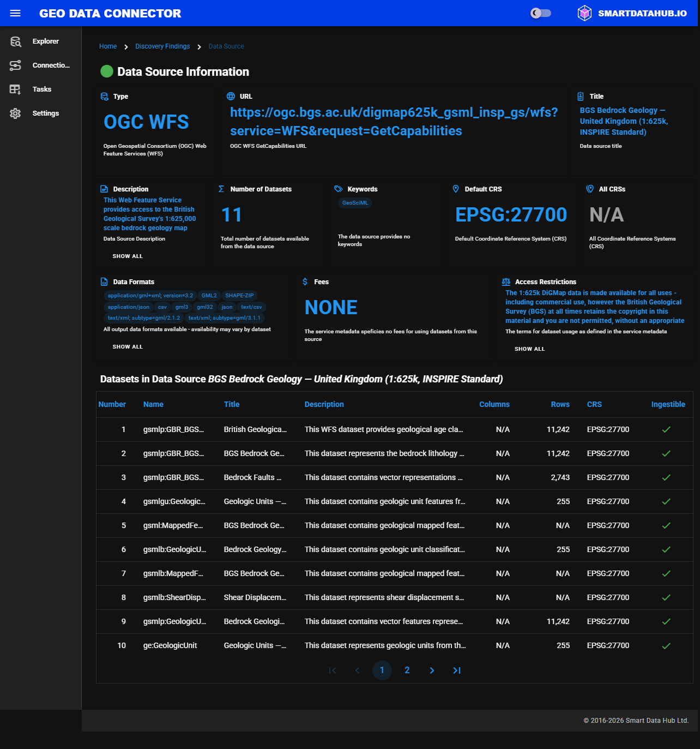This screenshot has height=749, width=700.
Task: Go to the next datasets page
Action: [432, 670]
